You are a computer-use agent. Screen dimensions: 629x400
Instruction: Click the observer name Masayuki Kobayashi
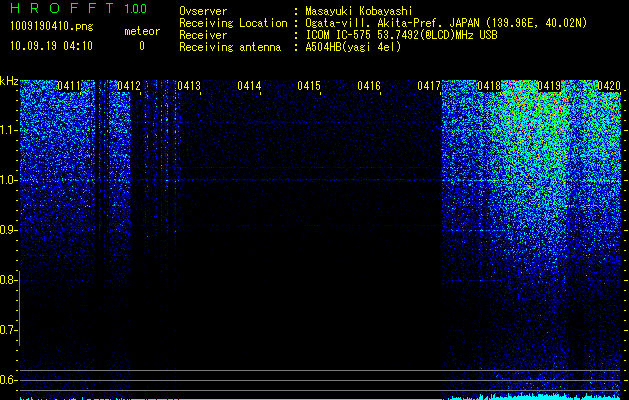[x=359, y=11]
